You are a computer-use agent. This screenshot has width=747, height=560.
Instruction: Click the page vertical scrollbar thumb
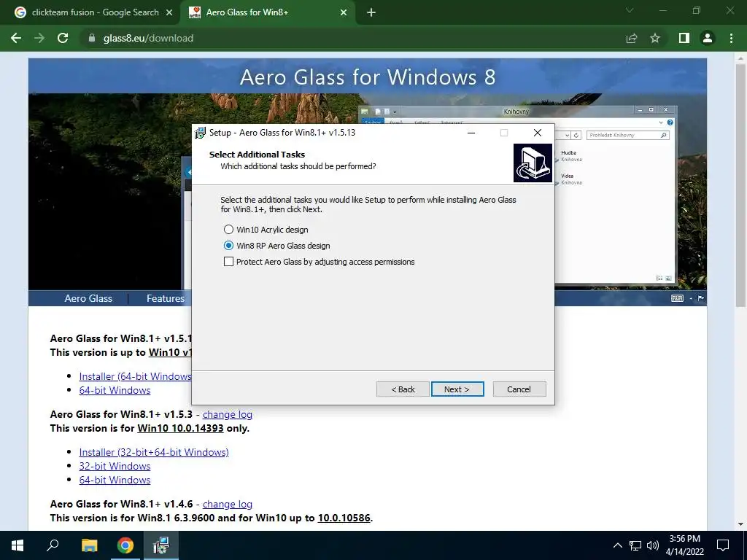pyautogui.click(x=740, y=186)
